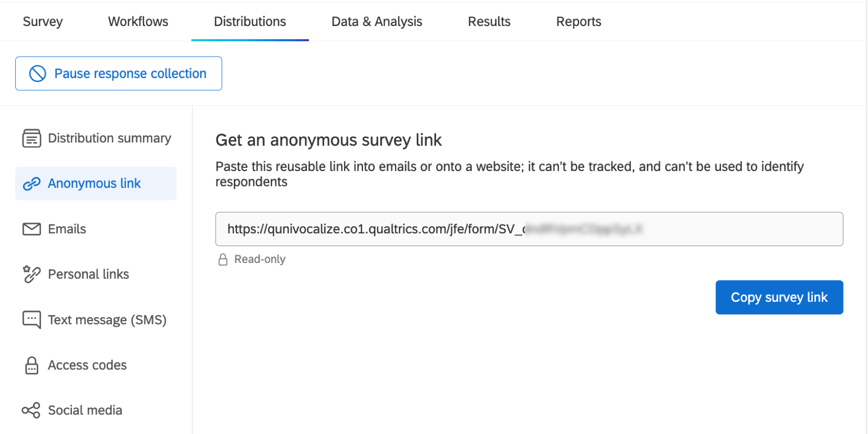The image size is (868, 434).
Task: Click the Social media share icon
Action: (31, 410)
